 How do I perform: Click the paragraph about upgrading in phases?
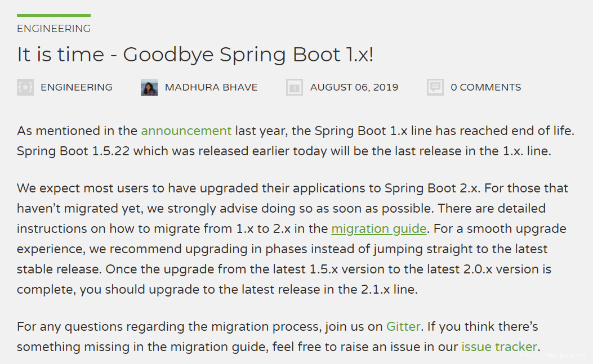pyautogui.click(x=292, y=239)
